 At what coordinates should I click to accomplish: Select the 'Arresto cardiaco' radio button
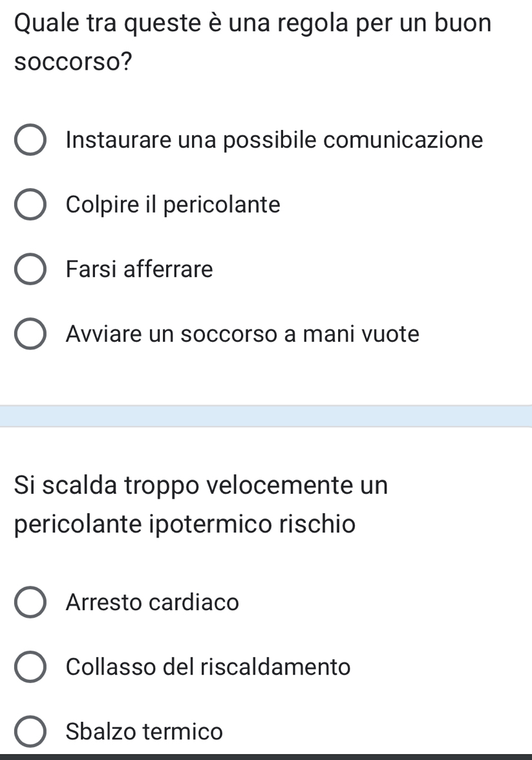(30, 603)
